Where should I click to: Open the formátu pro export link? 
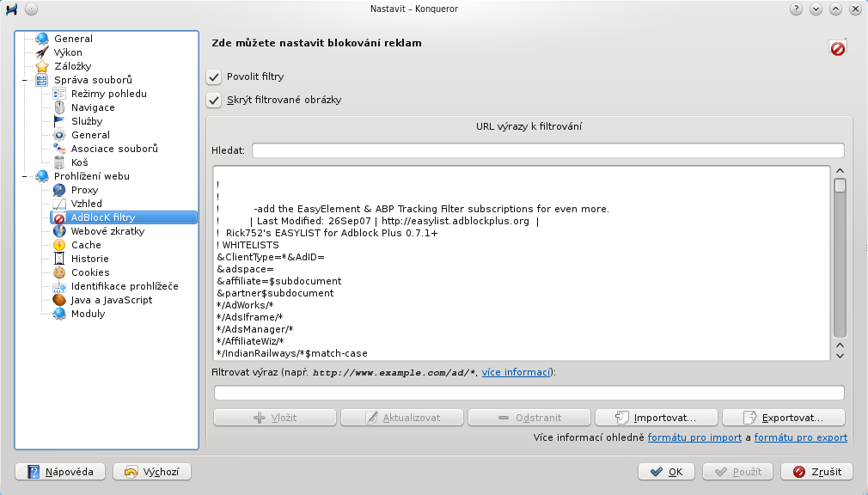(x=800, y=437)
